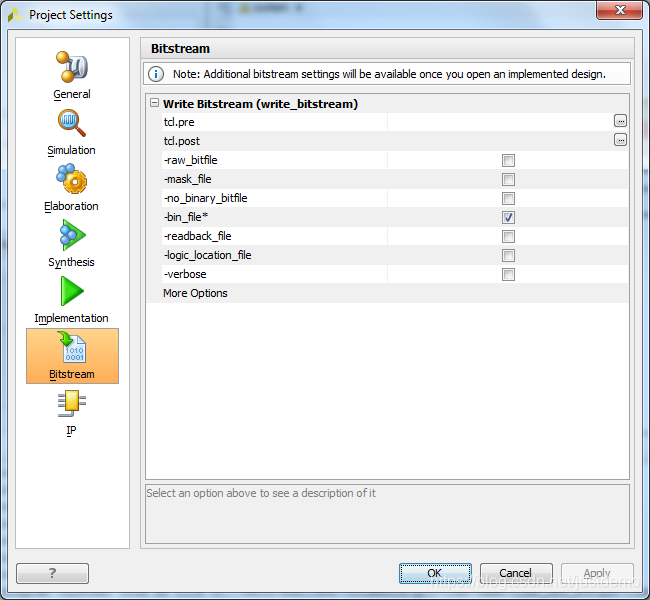Confirm settings with OK button
This screenshot has height=600, width=650.
click(435, 573)
